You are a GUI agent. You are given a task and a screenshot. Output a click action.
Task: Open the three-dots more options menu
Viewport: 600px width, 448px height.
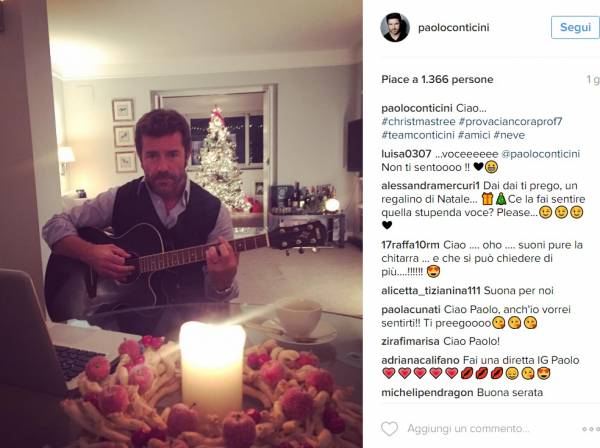coord(591,429)
